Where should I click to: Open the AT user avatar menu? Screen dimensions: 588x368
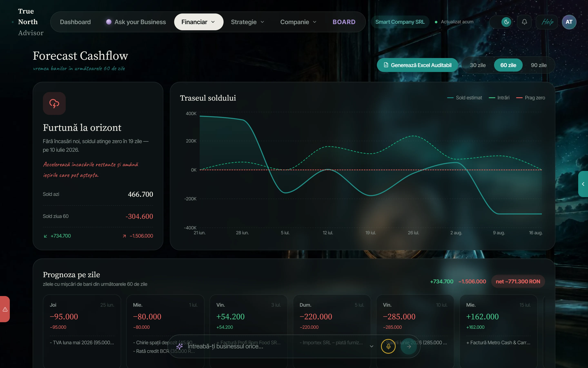tap(569, 22)
